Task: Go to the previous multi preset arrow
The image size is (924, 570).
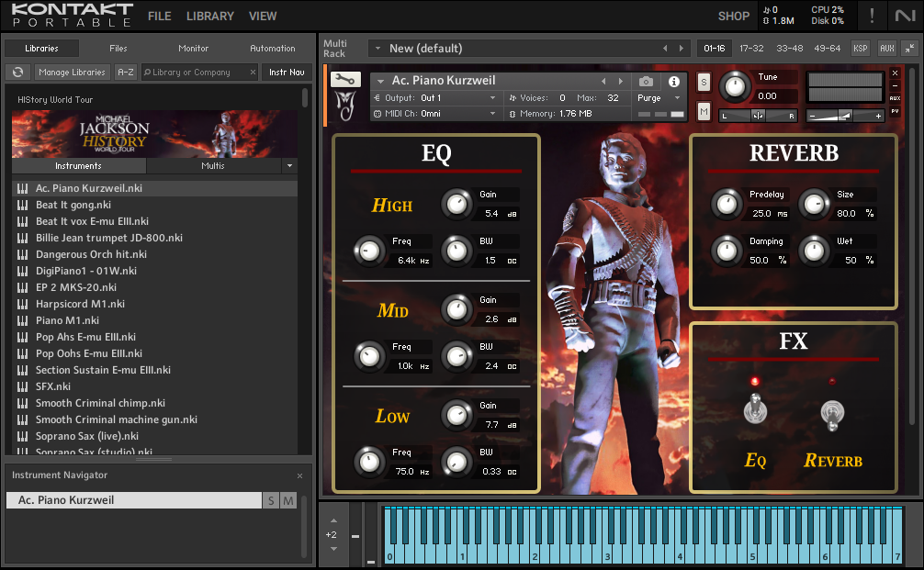Action: tap(665, 49)
